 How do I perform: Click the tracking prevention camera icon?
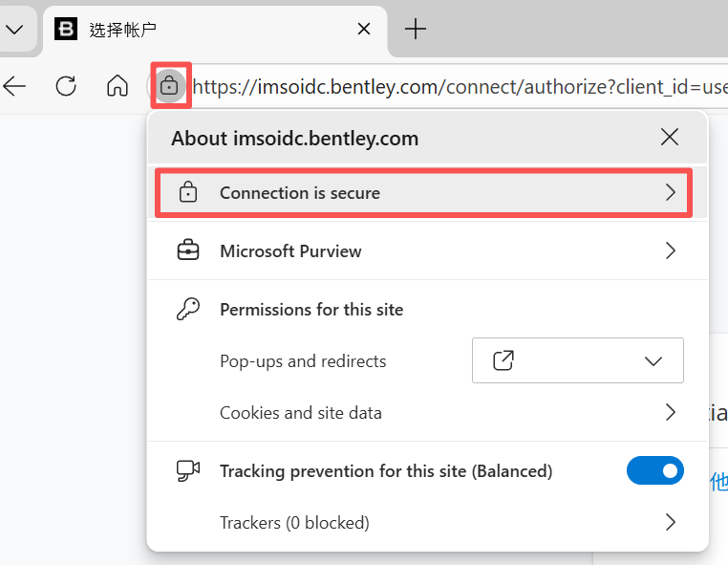(x=188, y=470)
